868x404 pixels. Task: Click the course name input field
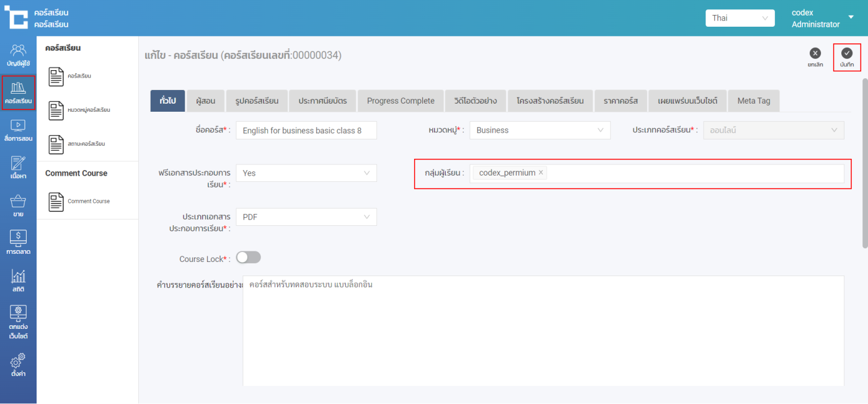(x=306, y=131)
